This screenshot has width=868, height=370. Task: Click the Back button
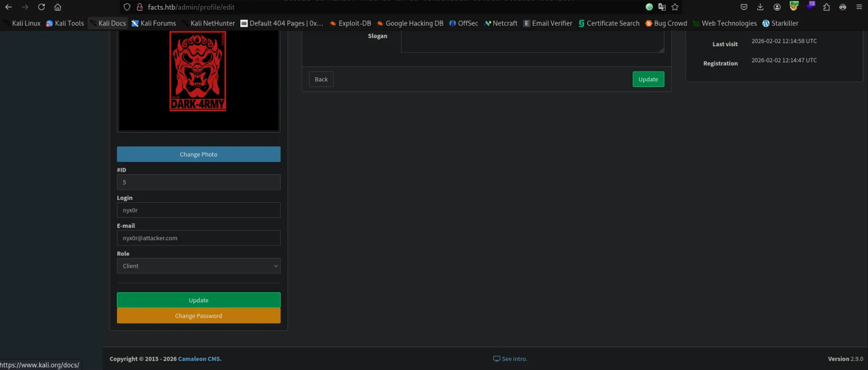tap(321, 79)
